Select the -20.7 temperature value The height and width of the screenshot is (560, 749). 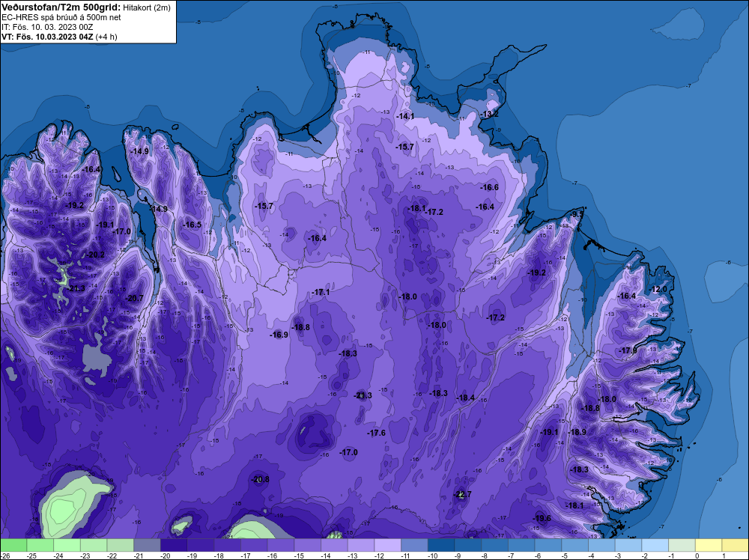click(x=134, y=298)
